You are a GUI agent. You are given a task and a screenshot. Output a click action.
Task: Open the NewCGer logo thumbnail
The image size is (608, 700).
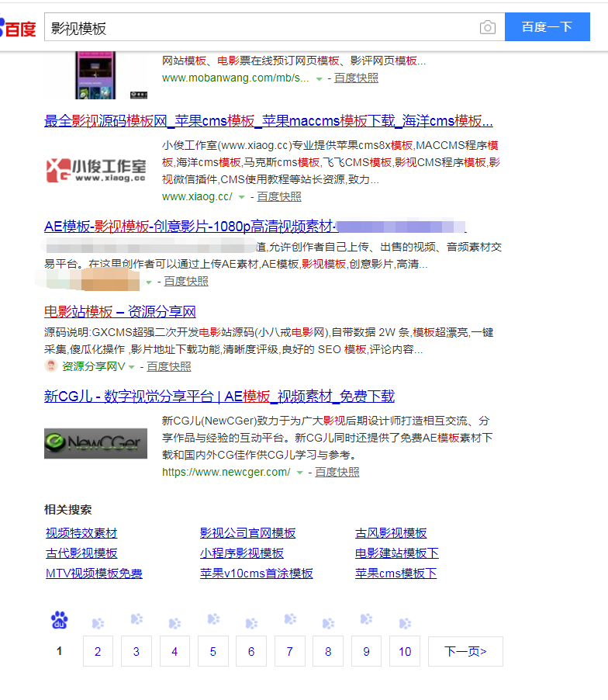tap(95, 443)
